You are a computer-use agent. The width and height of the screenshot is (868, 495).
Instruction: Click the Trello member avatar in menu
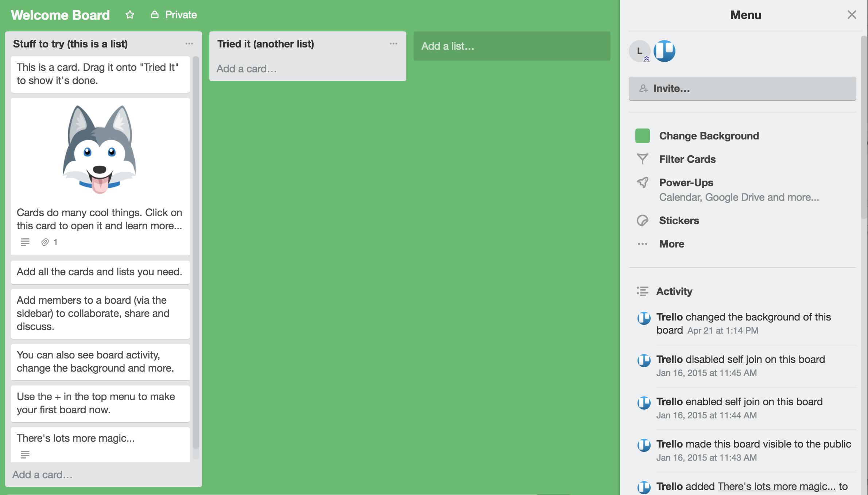[x=664, y=51]
